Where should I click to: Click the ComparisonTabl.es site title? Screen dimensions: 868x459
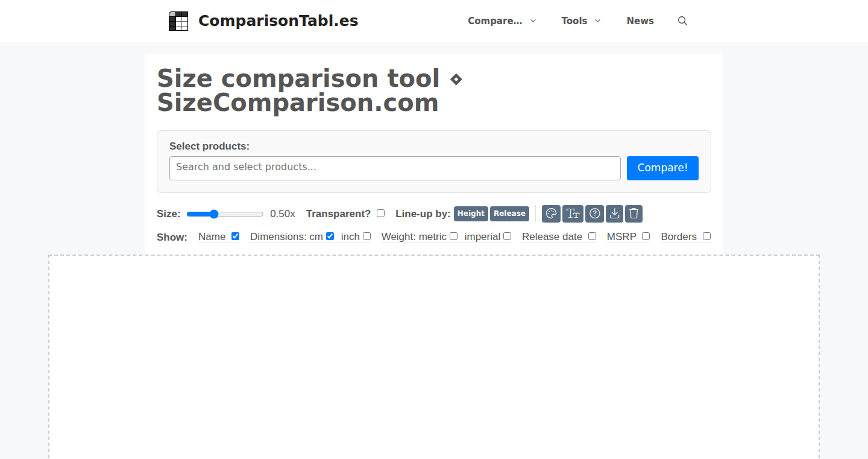tap(278, 21)
